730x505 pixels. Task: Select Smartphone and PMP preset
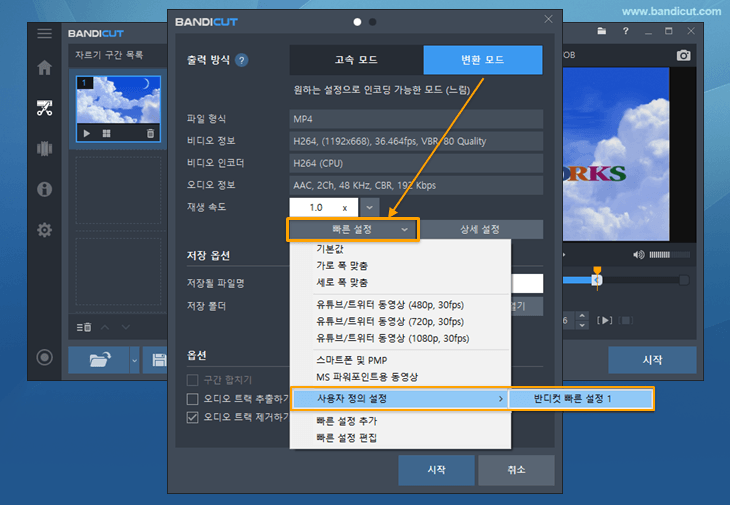point(400,360)
